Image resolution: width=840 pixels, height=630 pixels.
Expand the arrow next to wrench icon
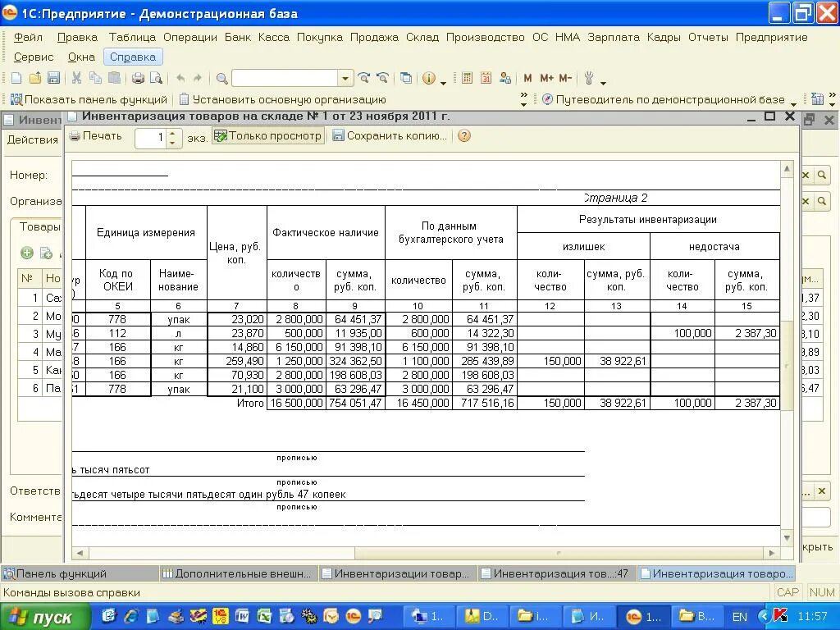(x=603, y=83)
